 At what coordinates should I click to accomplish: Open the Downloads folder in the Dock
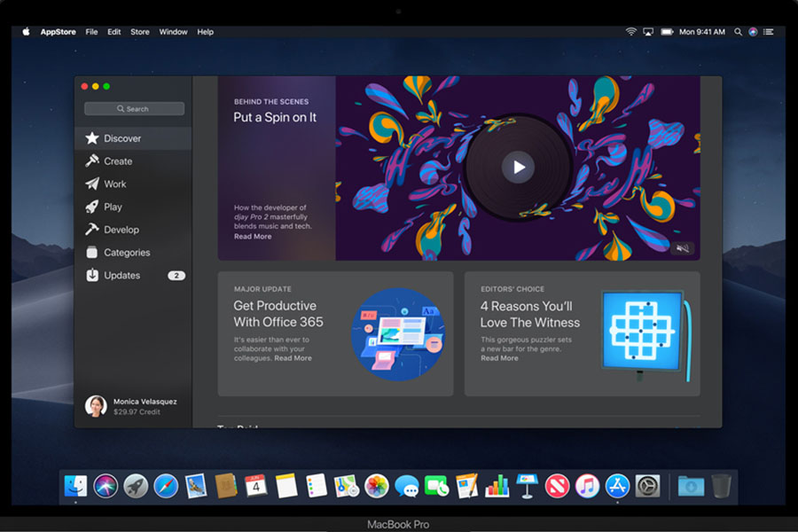691,486
